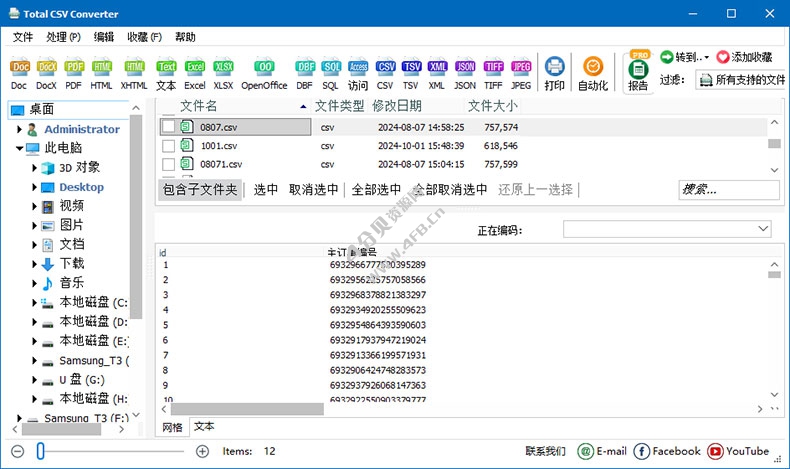Convert to PDF via toolbar icon
The width and height of the screenshot is (790, 469).
pos(74,68)
